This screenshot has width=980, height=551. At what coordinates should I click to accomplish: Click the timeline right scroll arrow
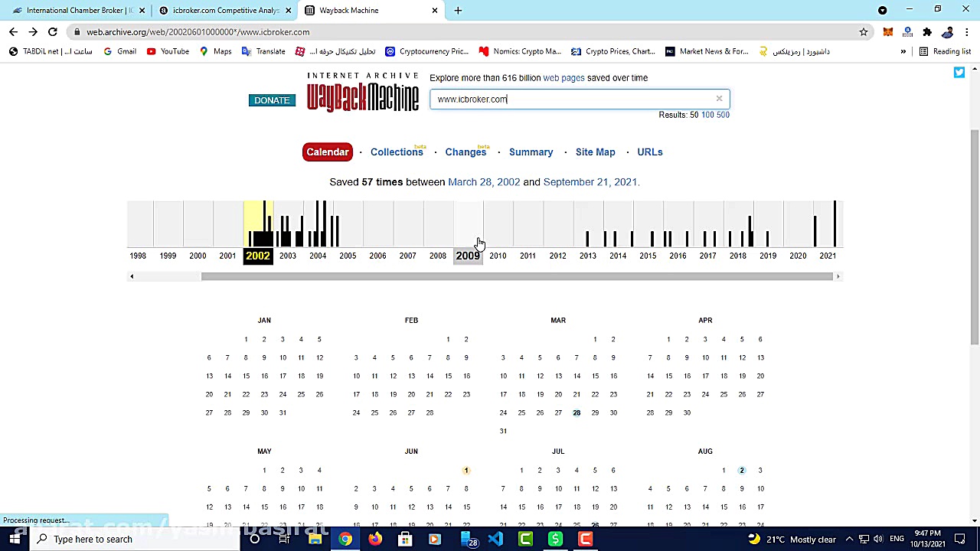838,276
